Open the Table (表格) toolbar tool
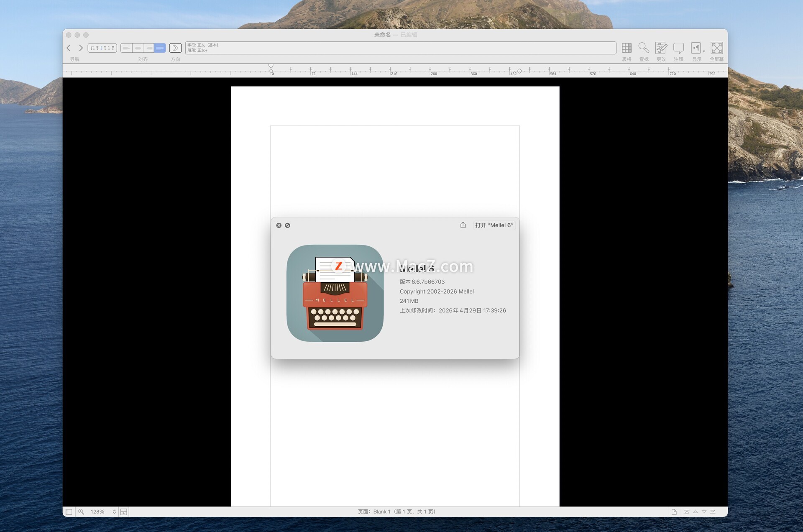This screenshot has width=803, height=532. click(626, 48)
